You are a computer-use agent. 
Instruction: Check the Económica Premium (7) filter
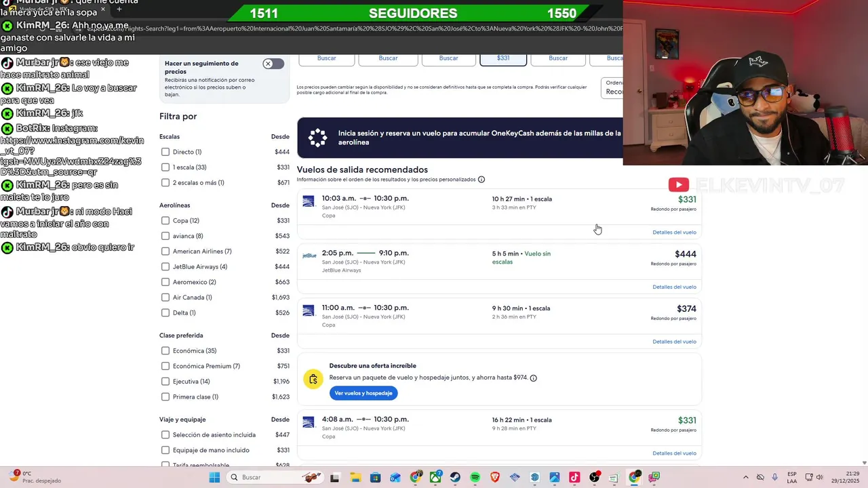tap(165, 366)
